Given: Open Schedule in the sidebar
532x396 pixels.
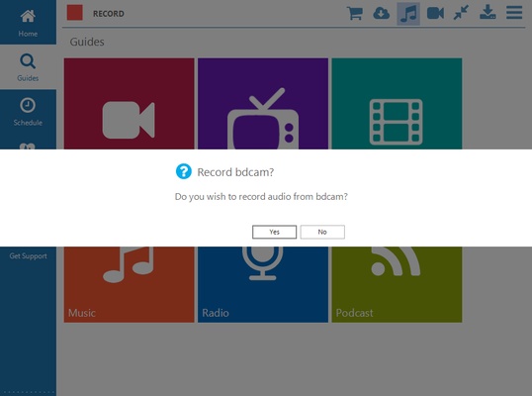Looking at the screenshot, I should coord(28,112).
